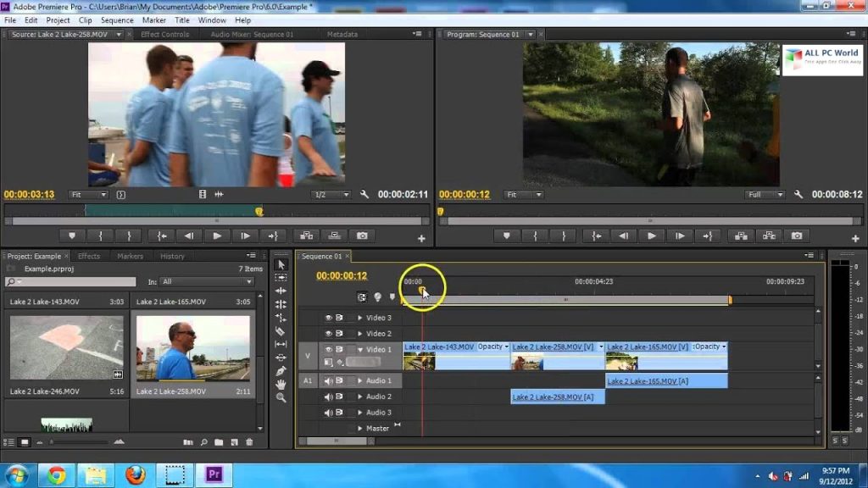Play the Program monitor sequence

(651, 236)
